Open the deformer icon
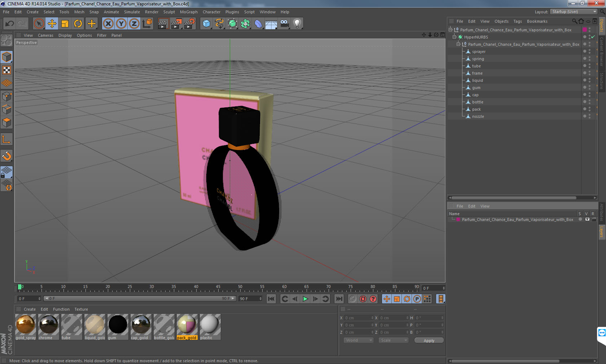Screen dimensions: 606x364 258,24
